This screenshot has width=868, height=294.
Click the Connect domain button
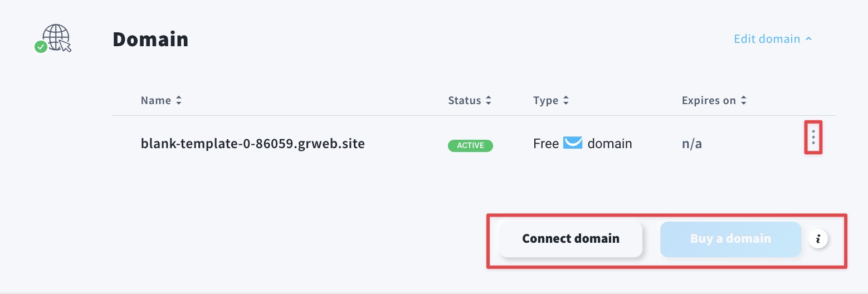[x=570, y=239]
